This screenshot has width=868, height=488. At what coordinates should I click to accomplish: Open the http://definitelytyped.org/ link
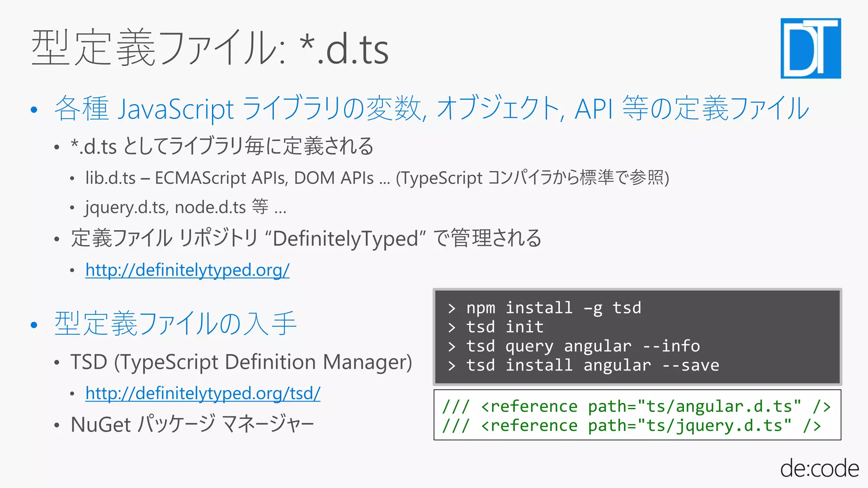187,270
